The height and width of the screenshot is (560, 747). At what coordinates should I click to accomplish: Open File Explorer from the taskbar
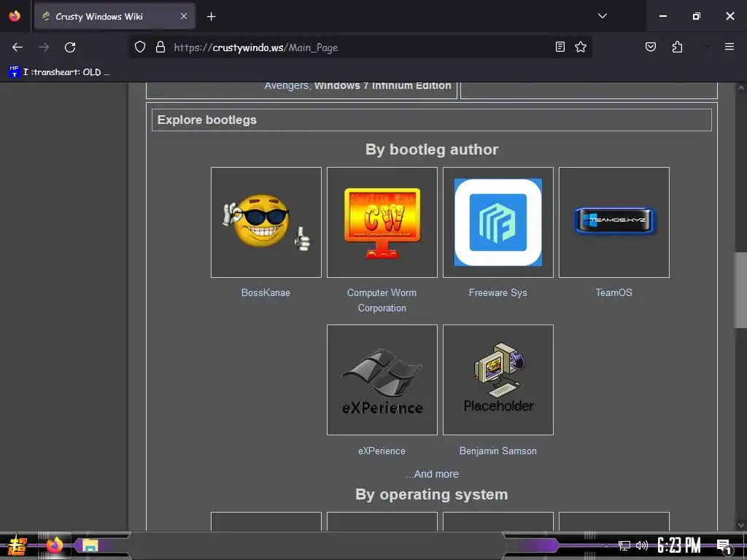pos(90,545)
